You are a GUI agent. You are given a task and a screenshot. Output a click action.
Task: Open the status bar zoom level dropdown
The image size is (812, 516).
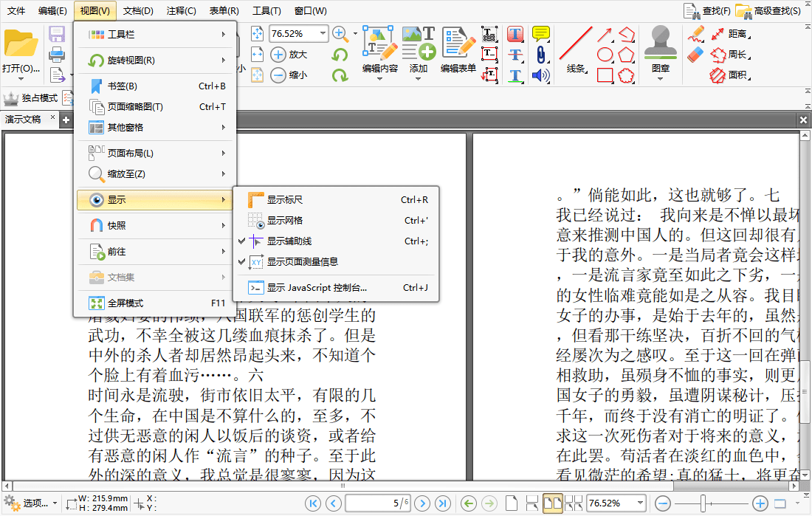[640, 503]
